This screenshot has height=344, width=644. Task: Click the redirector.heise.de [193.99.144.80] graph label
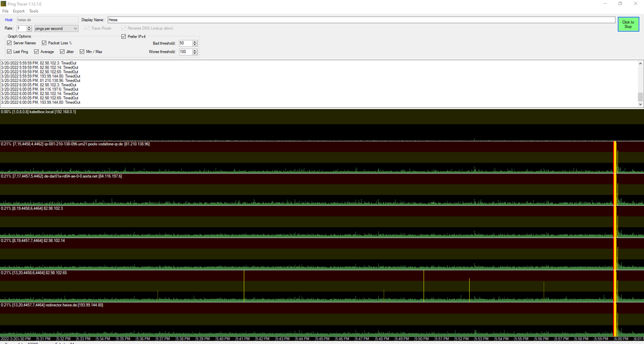pos(52,305)
